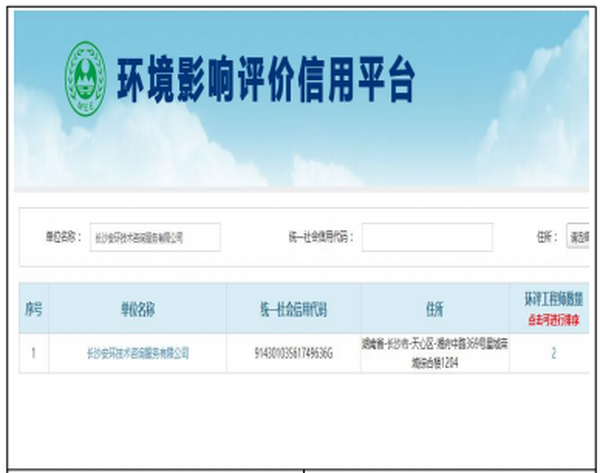The image size is (600, 473).
Task: Click the 住所 label in search form
Action: 545,238
